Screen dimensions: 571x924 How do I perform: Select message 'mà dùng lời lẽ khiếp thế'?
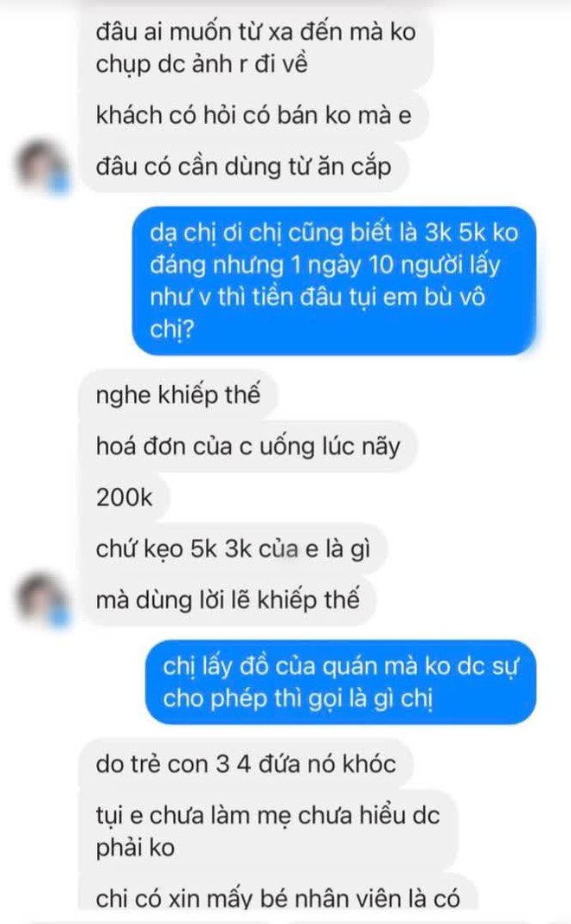pos(228,600)
